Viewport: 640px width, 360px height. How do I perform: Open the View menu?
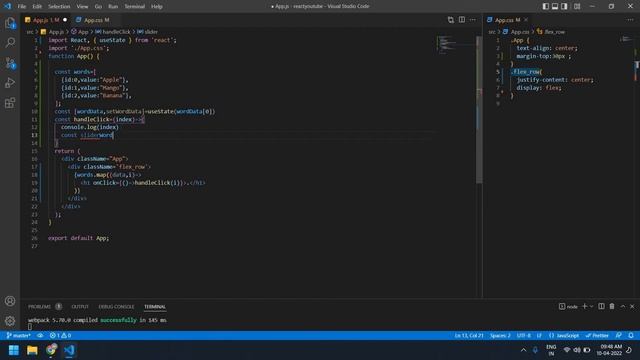tap(82, 7)
